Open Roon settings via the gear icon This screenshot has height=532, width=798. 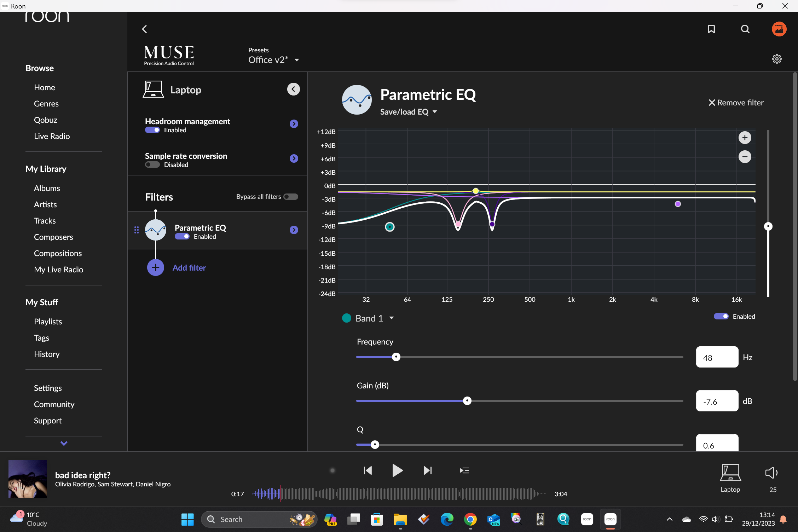(777, 59)
